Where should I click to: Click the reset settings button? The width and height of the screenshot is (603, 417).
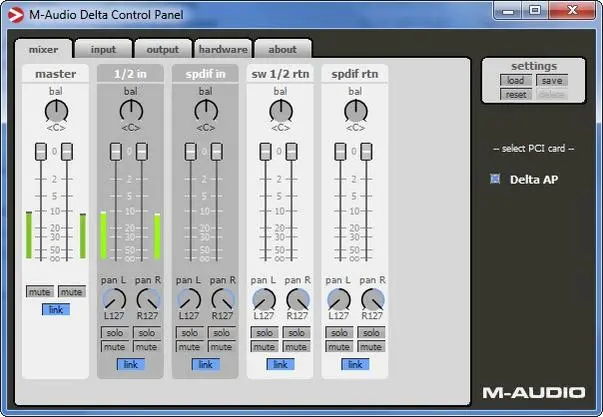516,95
